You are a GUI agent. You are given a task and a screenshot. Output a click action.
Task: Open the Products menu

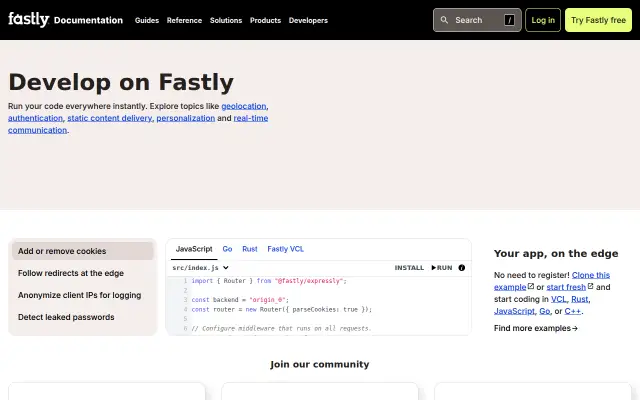265,20
